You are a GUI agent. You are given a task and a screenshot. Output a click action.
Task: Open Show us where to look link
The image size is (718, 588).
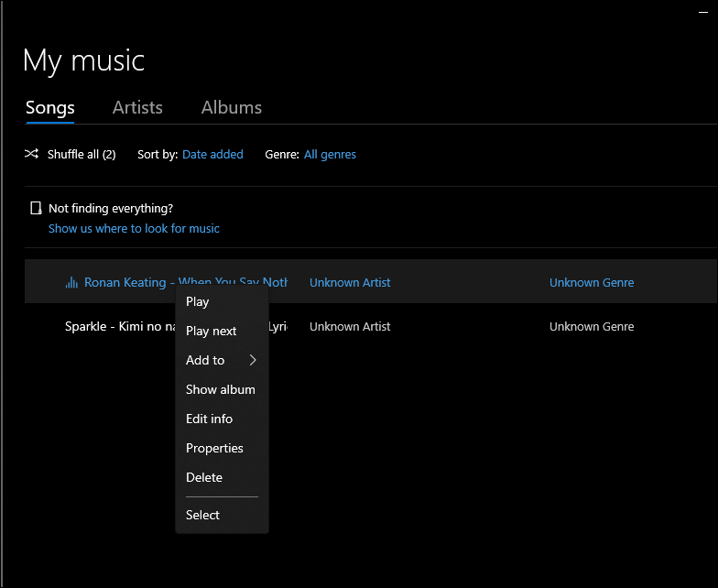134,228
